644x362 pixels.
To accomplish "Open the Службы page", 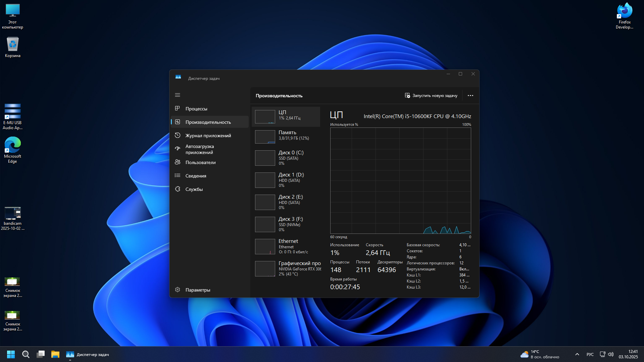I will click(210, 189).
